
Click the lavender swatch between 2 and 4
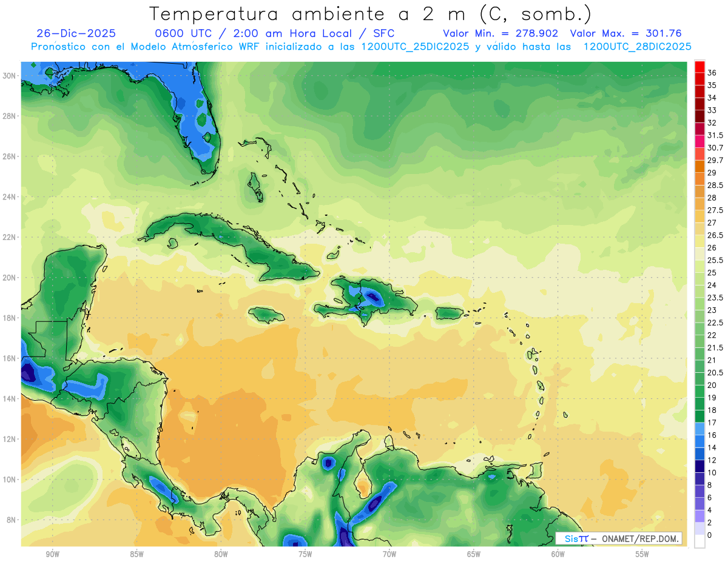point(699,516)
